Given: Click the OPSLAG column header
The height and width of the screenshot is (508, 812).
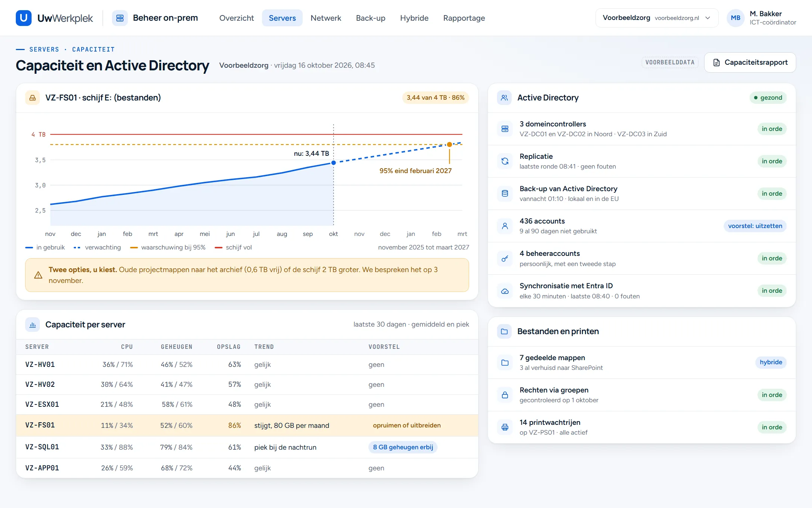Looking at the screenshot, I should [x=229, y=347].
